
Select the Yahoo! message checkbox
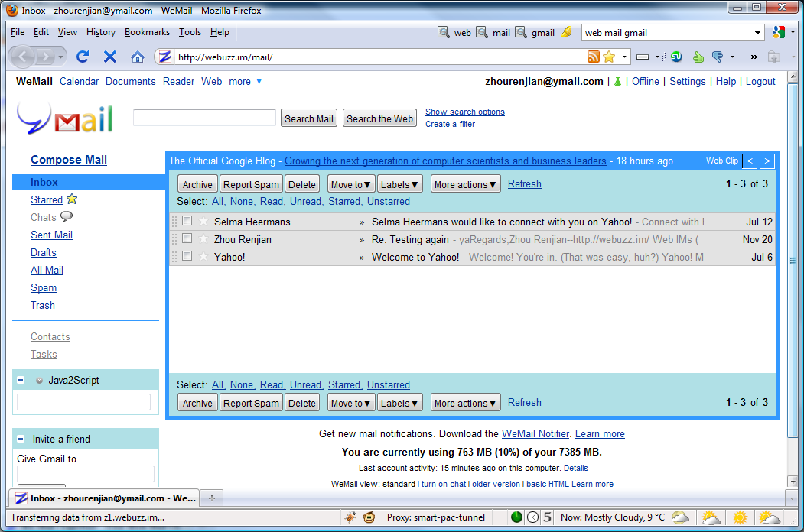pyautogui.click(x=187, y=257)
